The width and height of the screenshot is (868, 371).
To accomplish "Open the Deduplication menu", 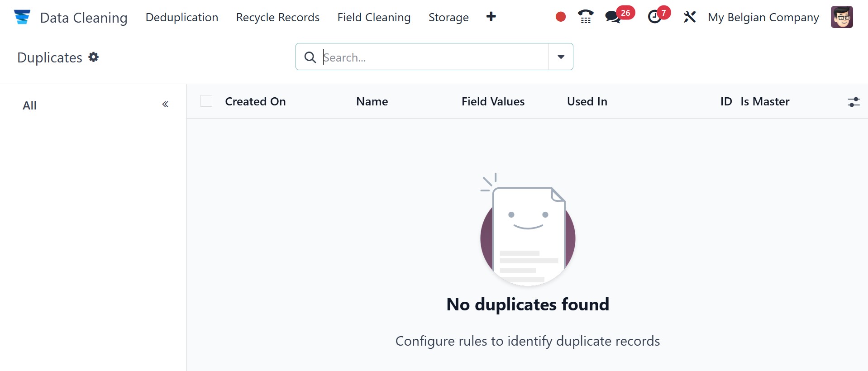I will (x=182, y=17).
